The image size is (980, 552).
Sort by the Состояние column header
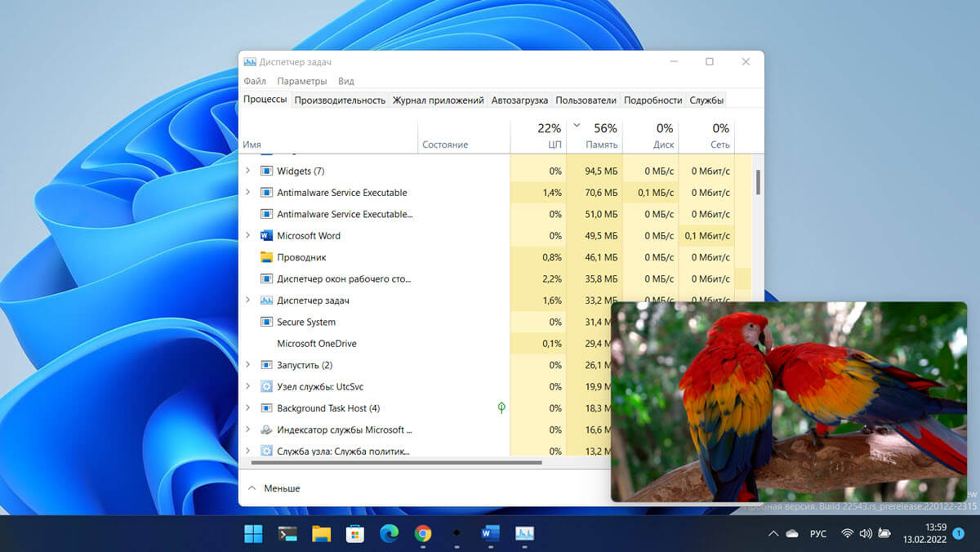pos(464,136)
